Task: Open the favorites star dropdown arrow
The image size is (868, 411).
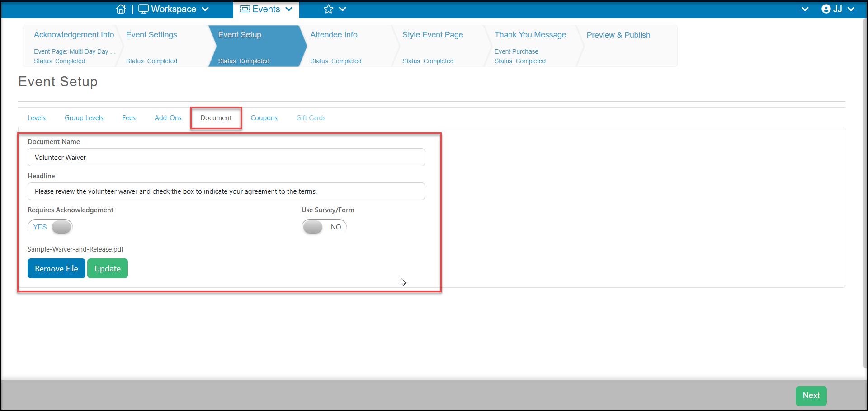Action: click(343, 9)
